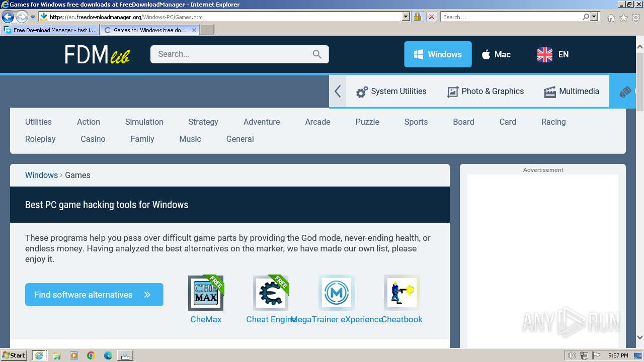Open File Explorer folder in taskbar
Image resolution: width=644 pixels, height=362 pixels.
click(x=57, y=355)
